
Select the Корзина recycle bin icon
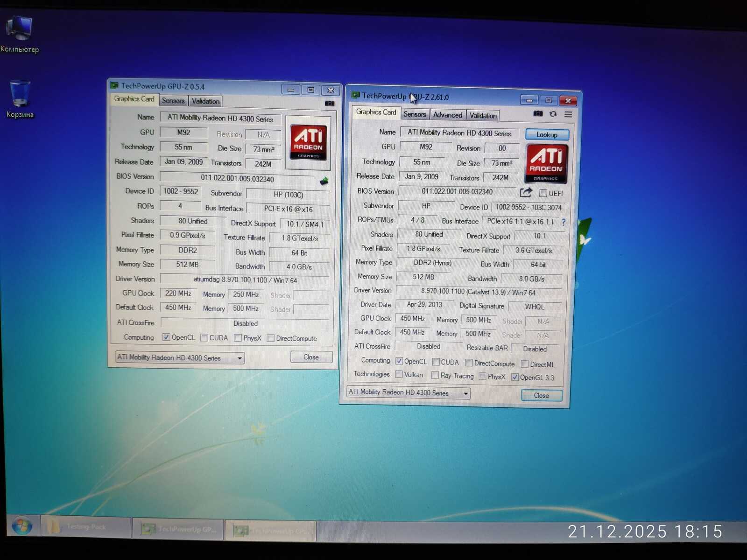coord(20,99)
